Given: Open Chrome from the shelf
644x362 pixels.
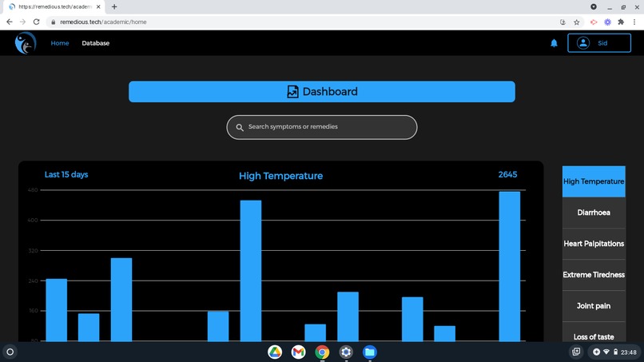Looking at the screenshot, I should (322, 352).
